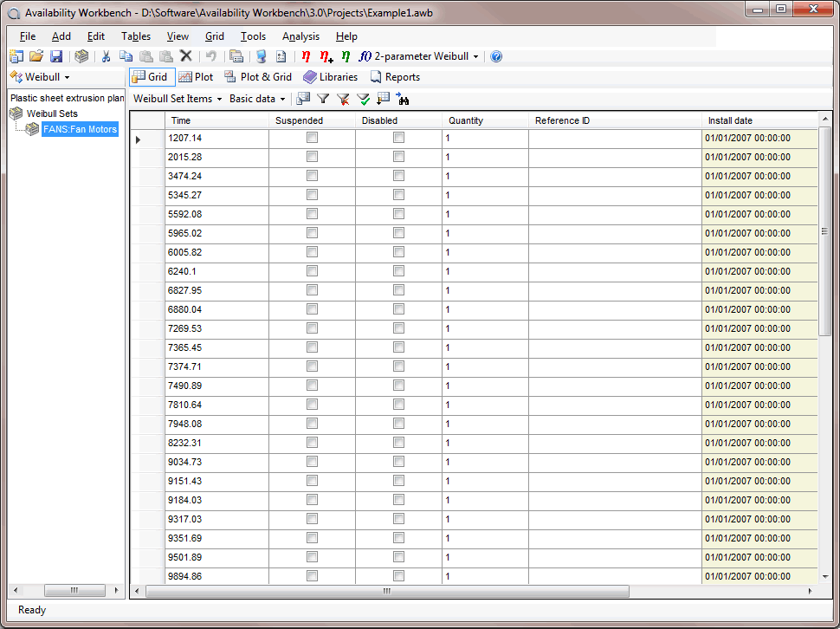Click the Open project folder icon
This screenshot has height=629, width=840.
coord(36,56)
